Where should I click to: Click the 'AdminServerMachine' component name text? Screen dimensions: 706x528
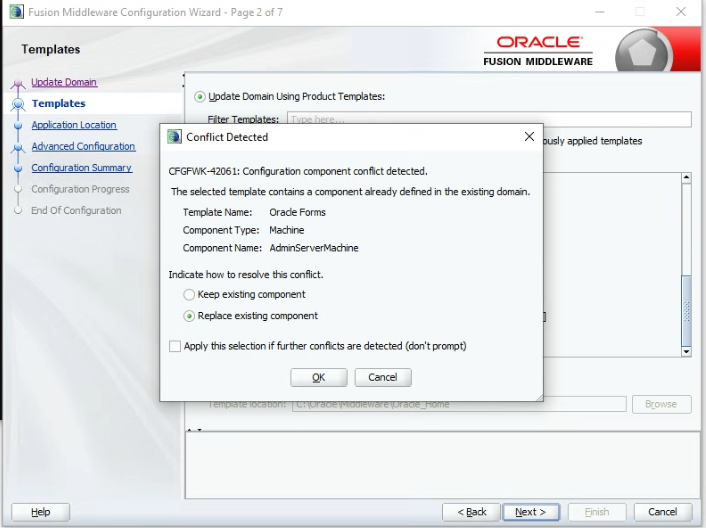point(314,248)
